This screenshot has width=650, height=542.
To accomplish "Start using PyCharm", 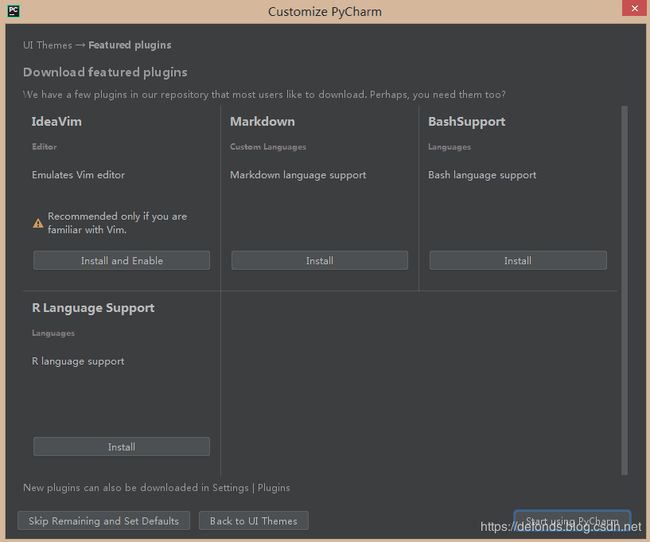I will click(x=572, y=520).
